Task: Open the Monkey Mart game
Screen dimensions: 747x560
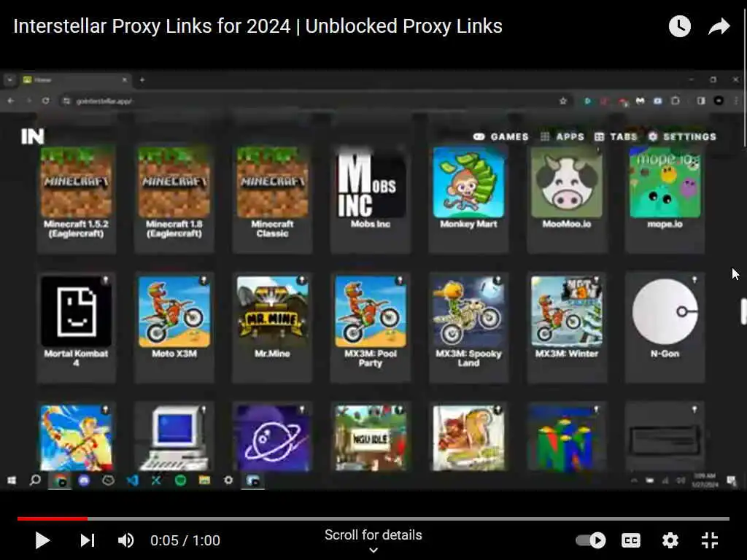Action: coord(469,198)
